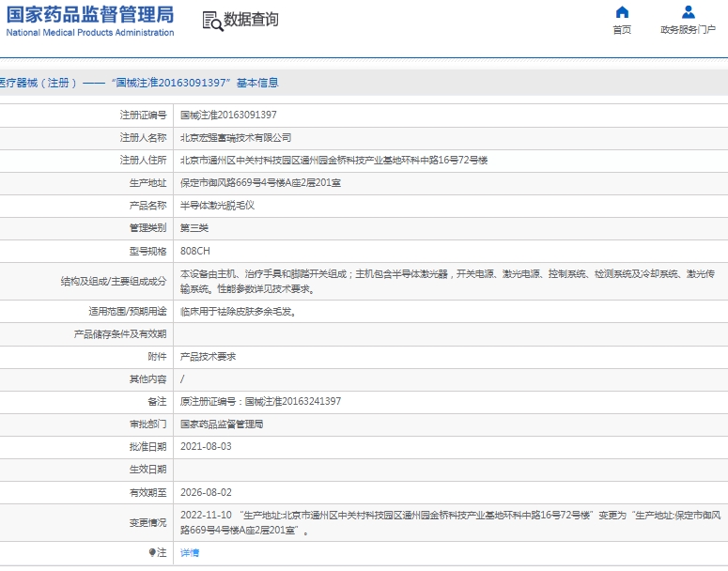Click the 数据查询 search document icon

click(x=212, y=22)
